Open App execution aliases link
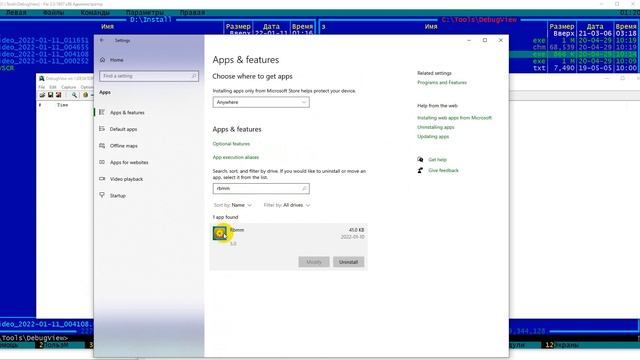The image size is (640, 360). [x=236, y=157]
